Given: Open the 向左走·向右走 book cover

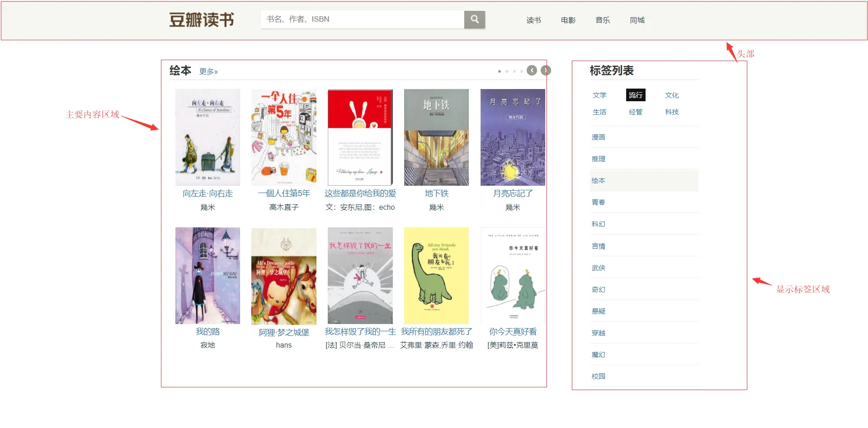Looking at the screenshot, I should pos(208,137).
